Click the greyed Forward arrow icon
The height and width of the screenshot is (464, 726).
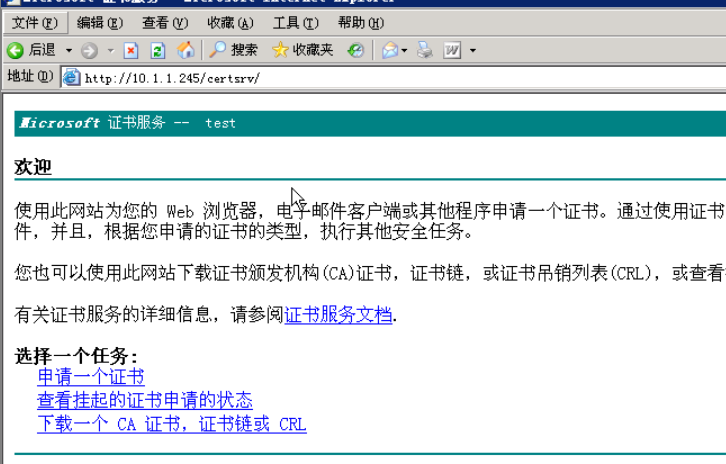[89, 50]
